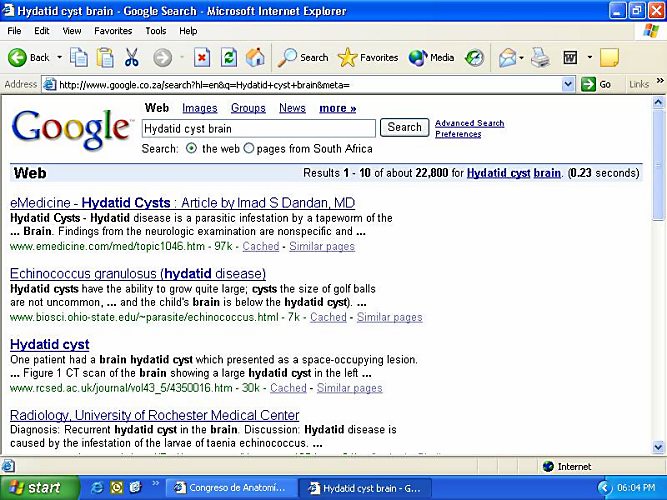Stop page loading with red X icon

tap(202, 57)
